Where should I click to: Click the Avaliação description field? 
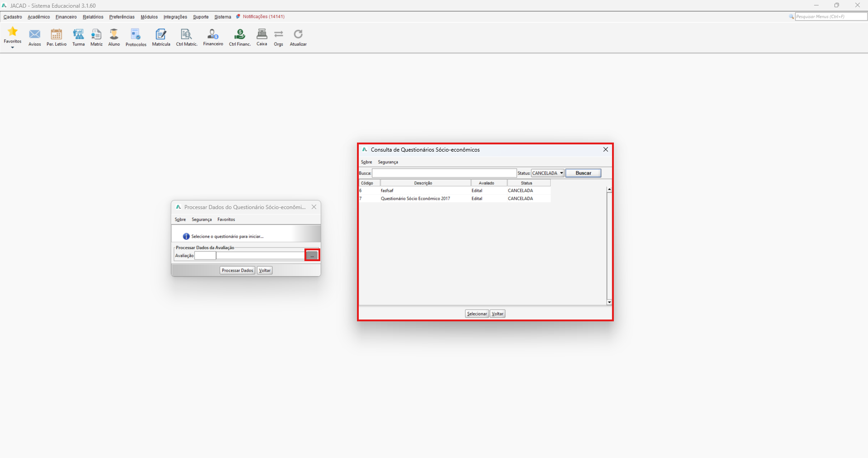[x=260, y=256]
